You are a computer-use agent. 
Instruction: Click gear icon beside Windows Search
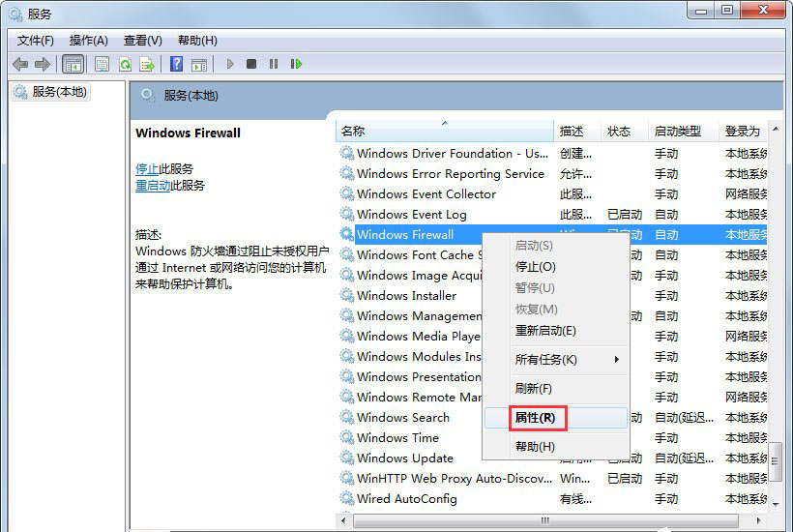pyautogui.click(x=346, y=417)
